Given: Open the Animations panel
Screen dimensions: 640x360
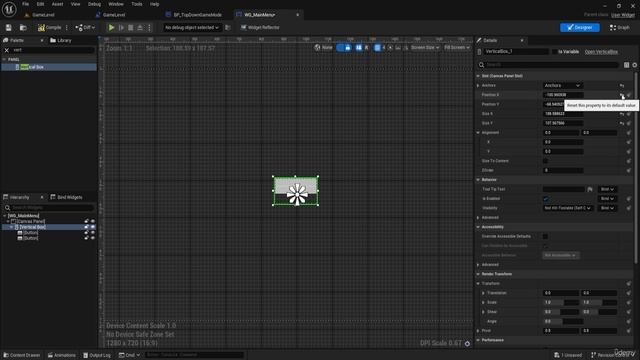Looking at the screenshot, I should [x=62, y=355].
